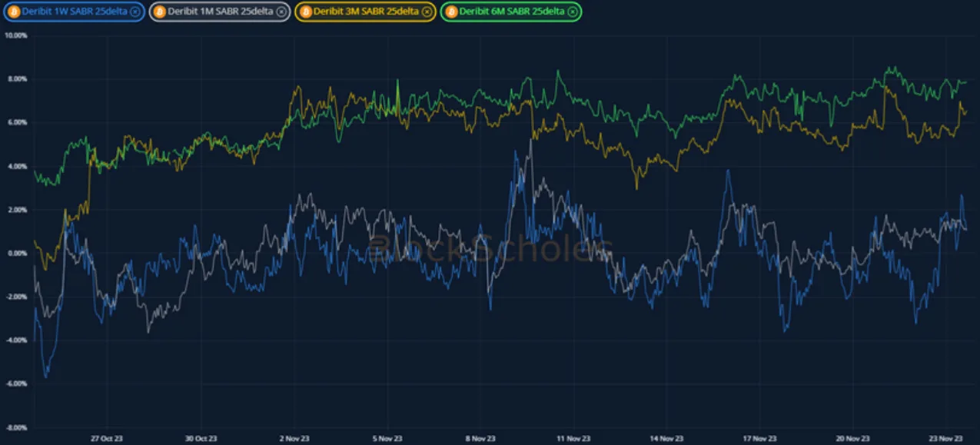Select the Deribit 6M SABR 25delta label
Image resolution: width=980 pixels, height=445 pixels.
click(513, 12)
